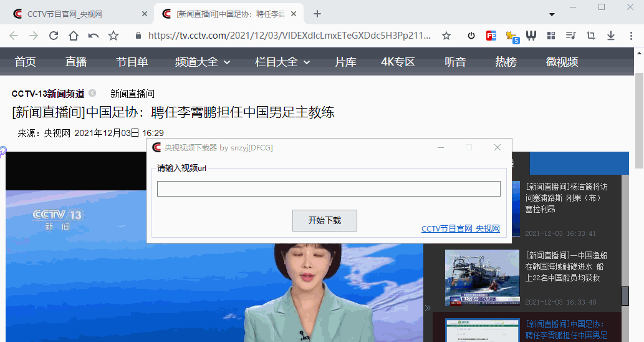
Task: Click the undo closed tab arrow icon
Action: [x=94, y=36]
